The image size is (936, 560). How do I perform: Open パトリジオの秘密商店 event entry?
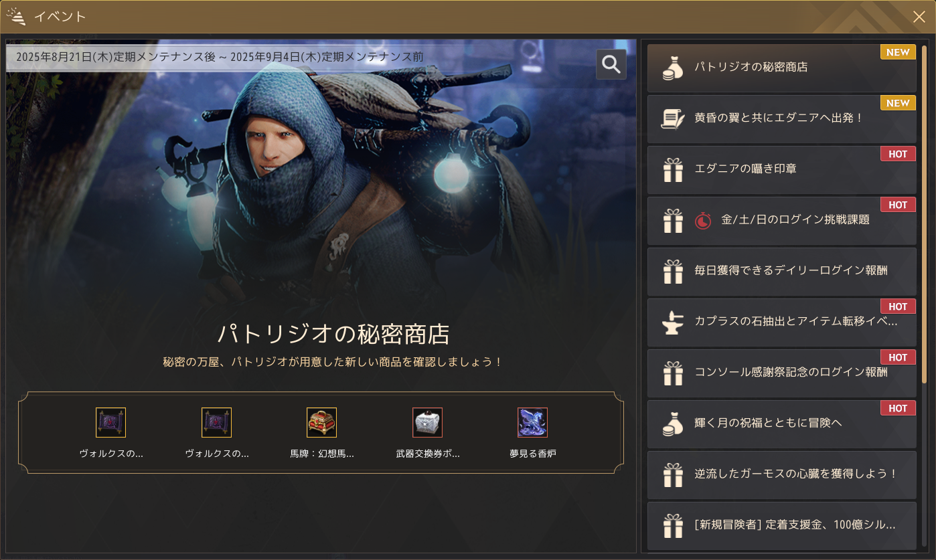click(x=781, y=68)
